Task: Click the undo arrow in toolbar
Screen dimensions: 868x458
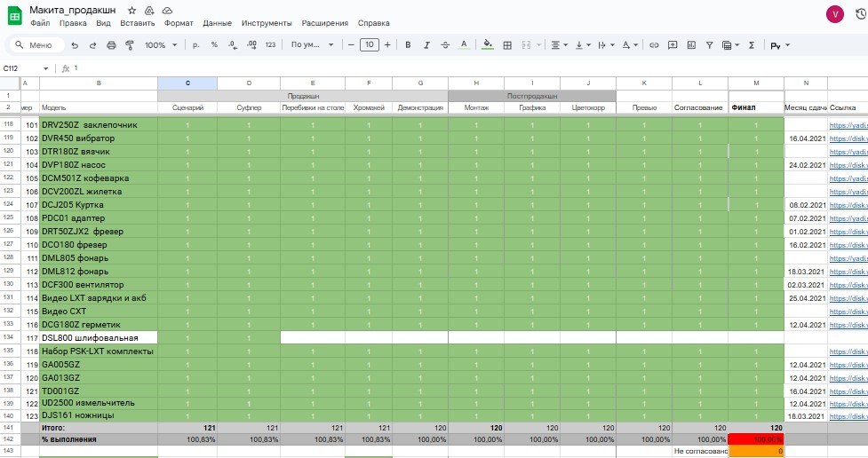Action: (75, 44)
